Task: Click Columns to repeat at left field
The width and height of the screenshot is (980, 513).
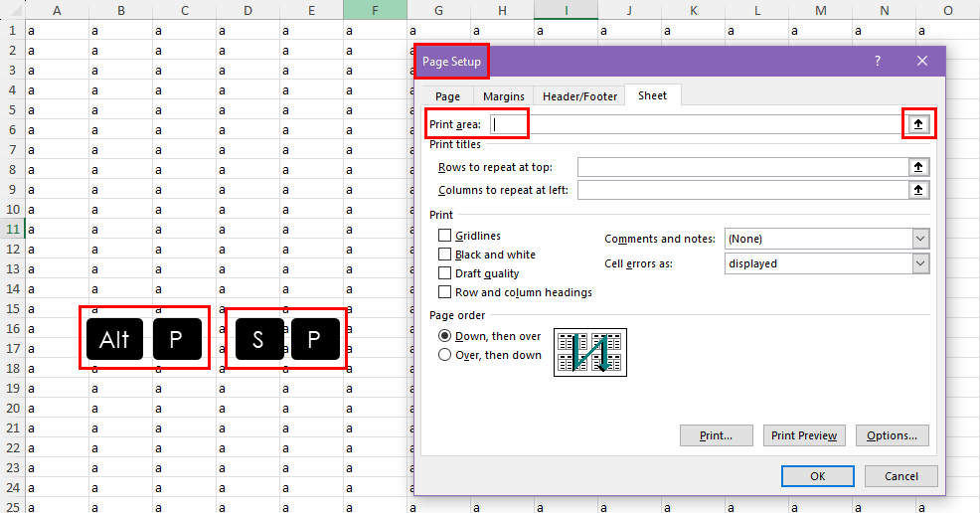Action: click(743, 189)
